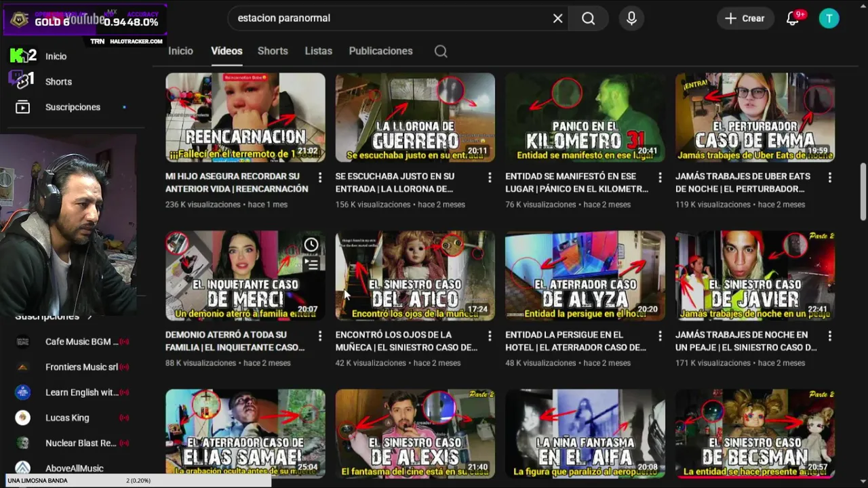Click Frontiers Music srl channel avatar
This screenshot has width=868, height=488.
pyautogui.click(x=23, y=367)
